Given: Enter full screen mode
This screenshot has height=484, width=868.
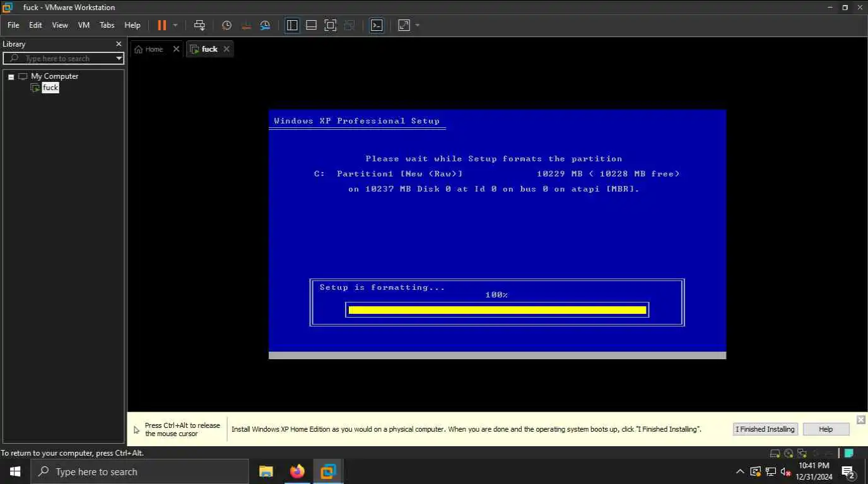Looking at the screenshot, I should pos(330,25).
